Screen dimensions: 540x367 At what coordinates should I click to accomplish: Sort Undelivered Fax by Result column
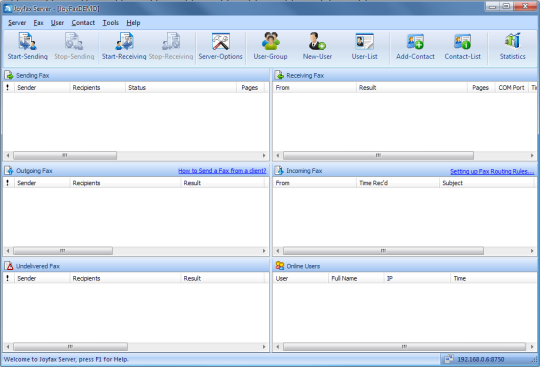pyautogui.click(x=222, y=278)
